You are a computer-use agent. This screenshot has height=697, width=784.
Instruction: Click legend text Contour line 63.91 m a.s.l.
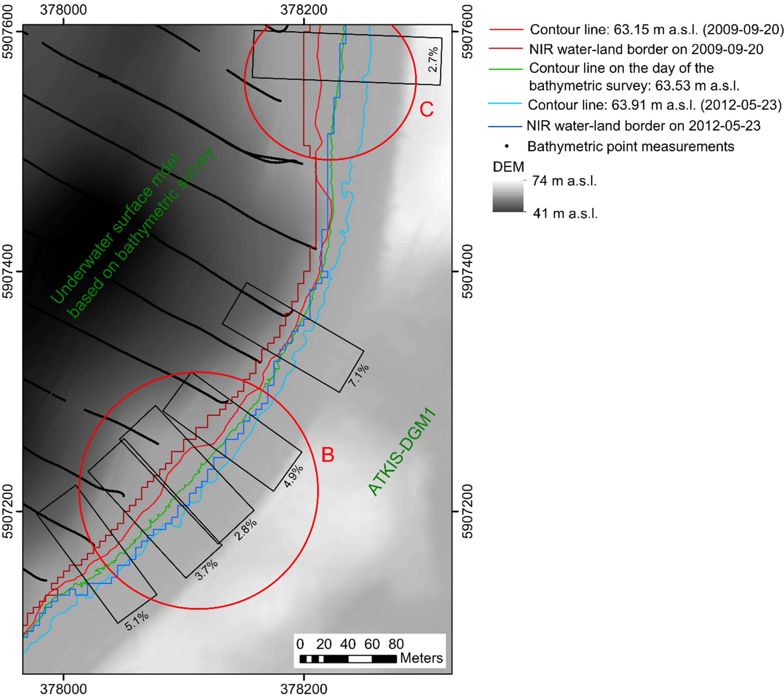pyautogui.click(x=654, y=105)
